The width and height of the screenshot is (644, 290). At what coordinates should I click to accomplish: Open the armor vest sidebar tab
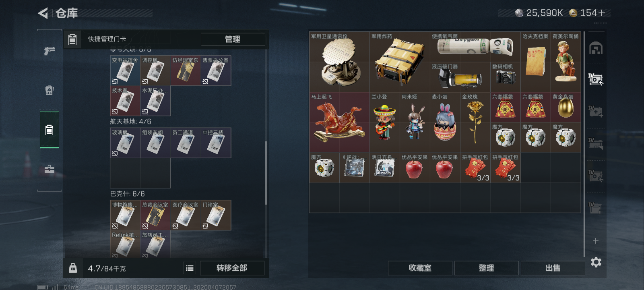(x=50, y=90)
